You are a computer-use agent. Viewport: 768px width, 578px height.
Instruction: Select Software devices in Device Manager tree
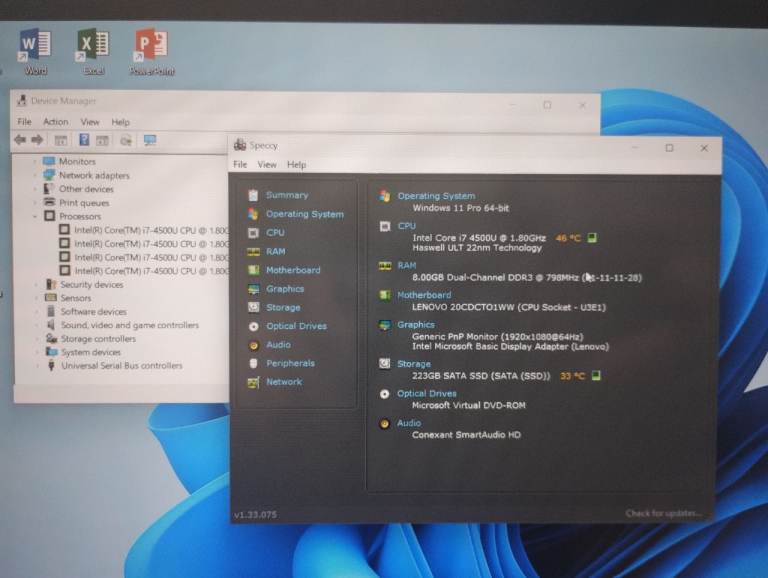pyautogui.click(x=94, y=312)
